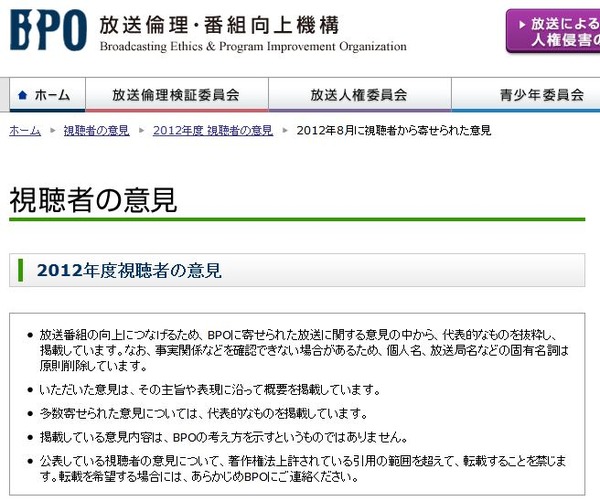Click the bullet starting 公表している視聴者の意見について
Screen dimensions: 600x501
(302, 468)
